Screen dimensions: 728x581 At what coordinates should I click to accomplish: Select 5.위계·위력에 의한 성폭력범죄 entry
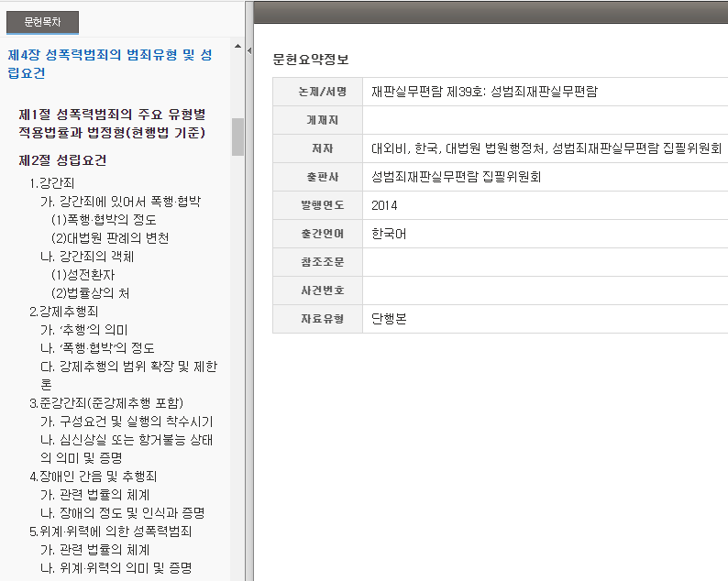[111, 531]
